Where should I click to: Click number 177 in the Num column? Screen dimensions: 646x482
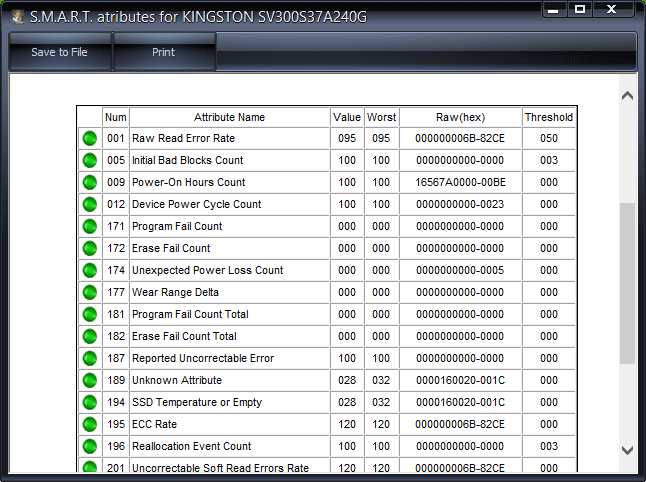[116, 292]
